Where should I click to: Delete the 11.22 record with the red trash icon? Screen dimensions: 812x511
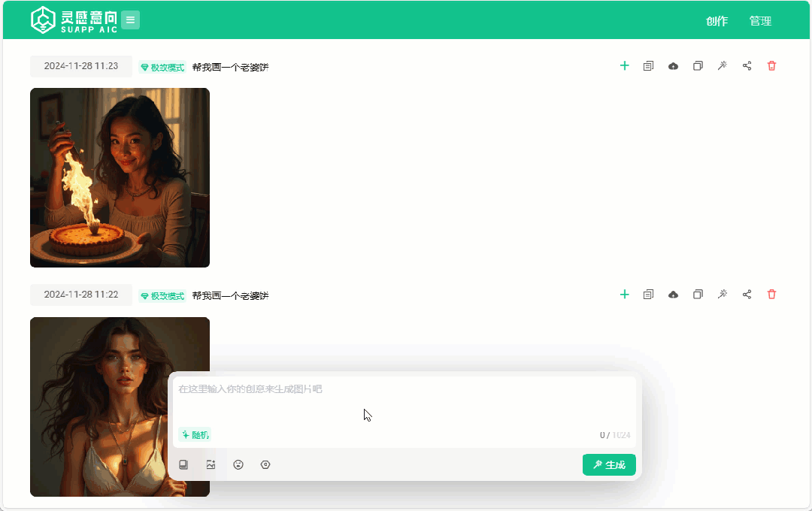(x=771, y=295)
